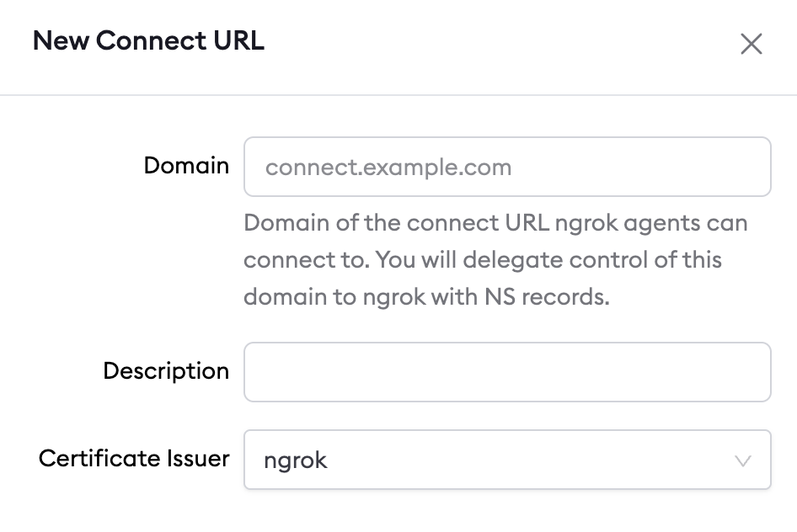Close the New Connect URL dialog

click(752, 44)
